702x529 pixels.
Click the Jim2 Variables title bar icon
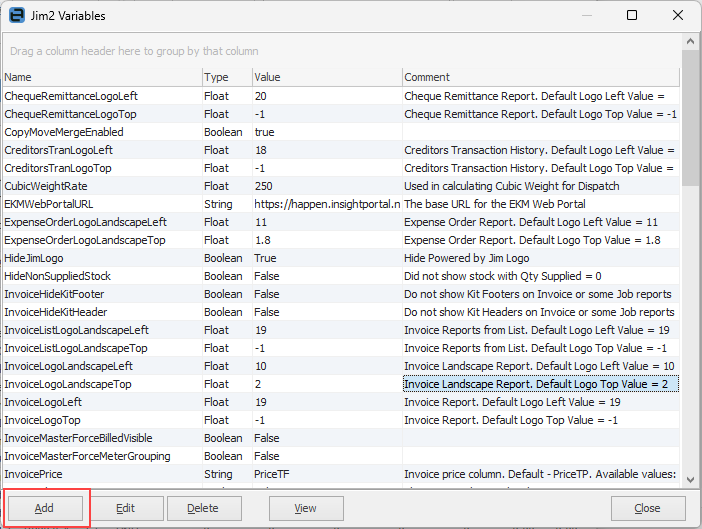[17, 16]
